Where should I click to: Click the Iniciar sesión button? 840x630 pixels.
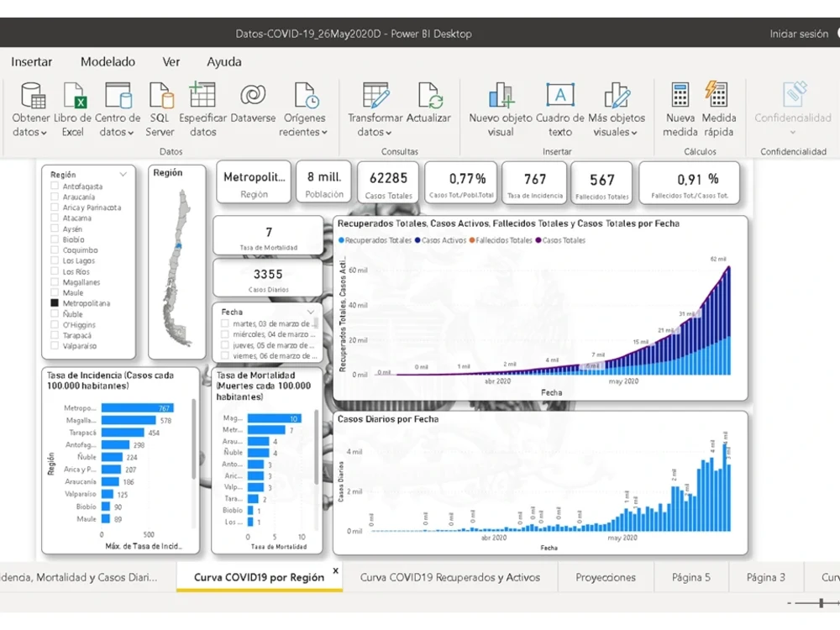click(x=799, y=34)
